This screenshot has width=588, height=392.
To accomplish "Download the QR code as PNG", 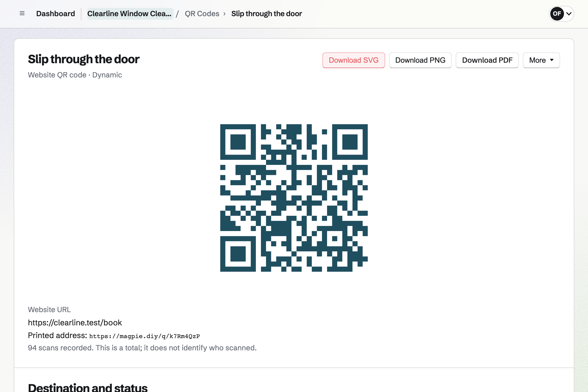I will [x=420, y=60].
